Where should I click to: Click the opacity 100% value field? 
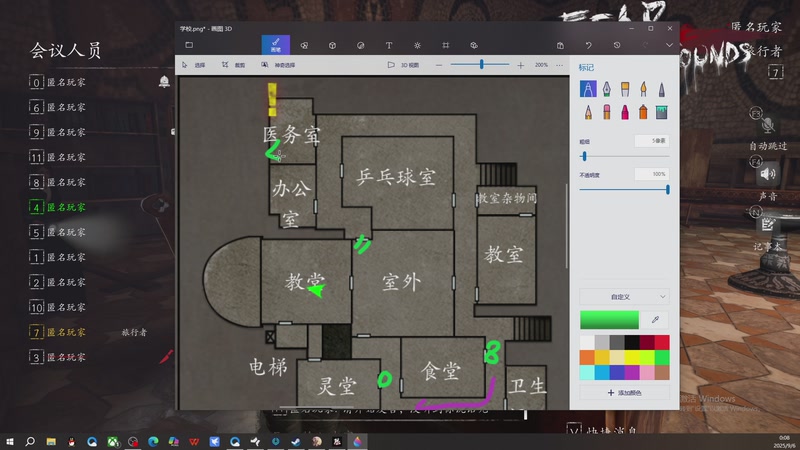coord(652,174)
